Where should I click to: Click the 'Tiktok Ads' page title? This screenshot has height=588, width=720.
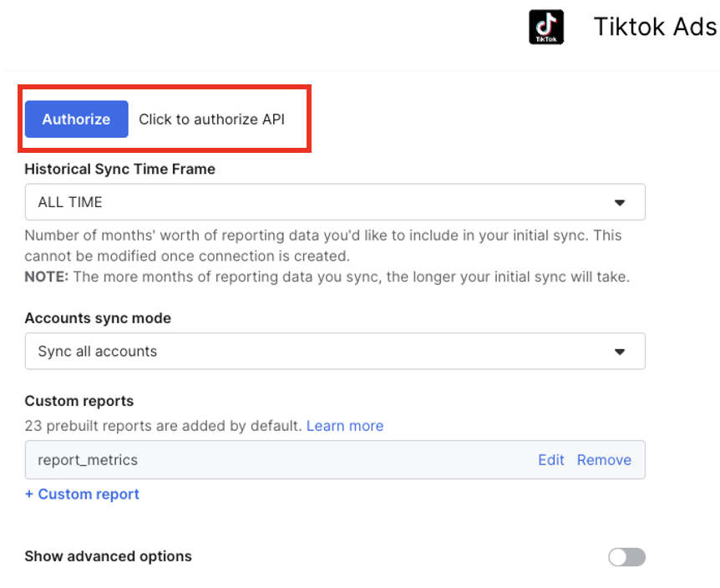point(654,27)
